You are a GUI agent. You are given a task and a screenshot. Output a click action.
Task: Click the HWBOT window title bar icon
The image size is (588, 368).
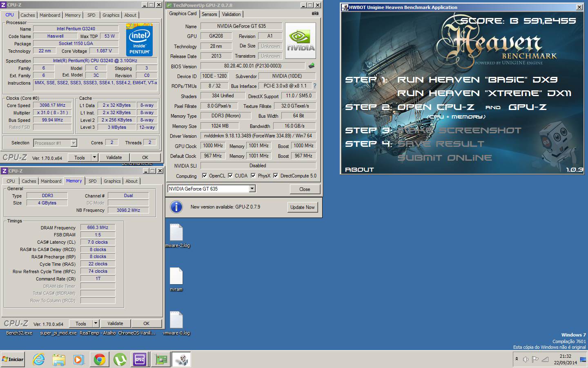pyautogui.click(x=345, y=7)
